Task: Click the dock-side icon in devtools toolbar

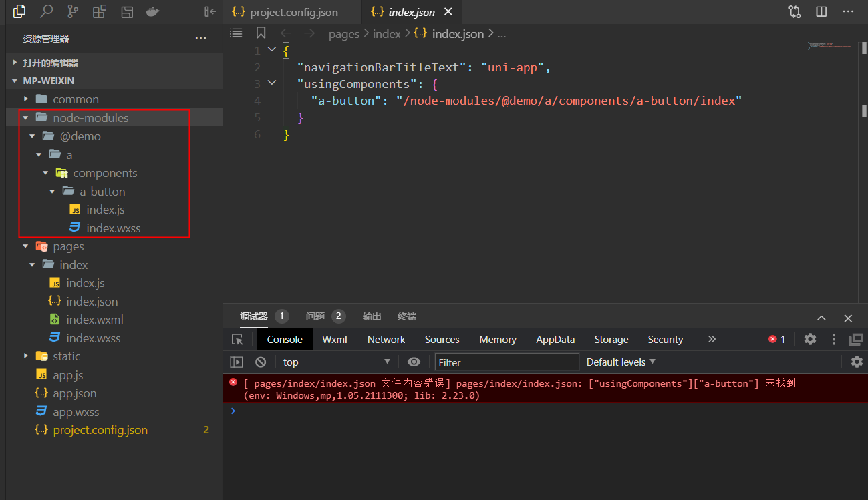Action: click(856, 339)
